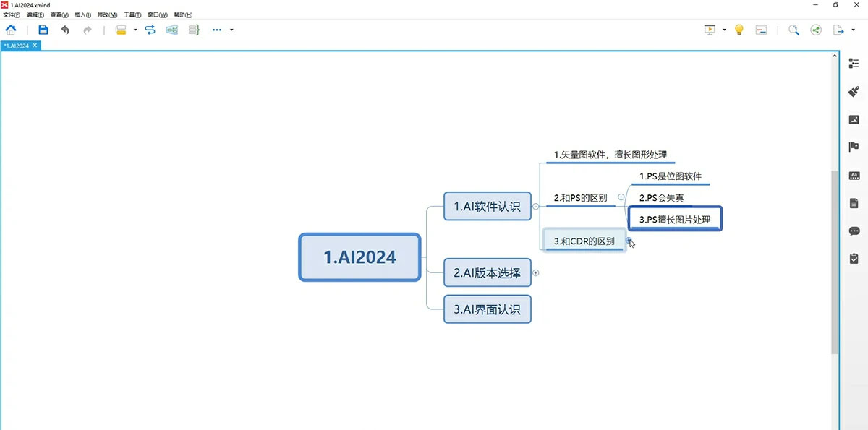Screen dimensions: 868x430
Task: Open the search magnifier tool
Action: coord(793,30)
